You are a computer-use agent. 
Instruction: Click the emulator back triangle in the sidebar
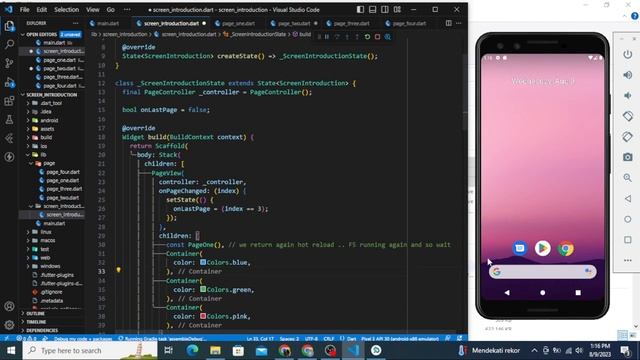click(628, 198)
